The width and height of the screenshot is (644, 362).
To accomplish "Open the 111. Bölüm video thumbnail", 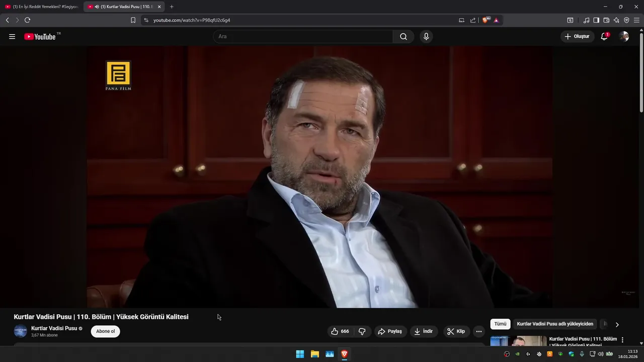I will 518,341.
